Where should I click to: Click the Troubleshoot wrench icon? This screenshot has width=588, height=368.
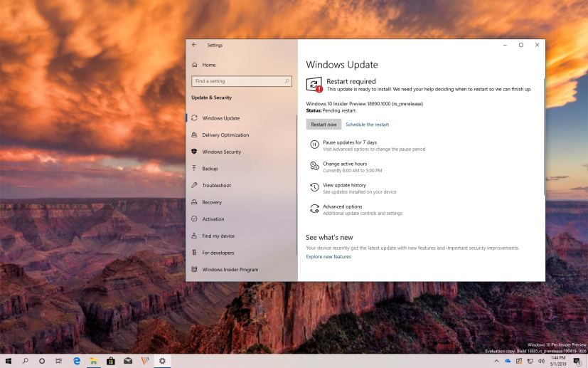click(194, 185)
